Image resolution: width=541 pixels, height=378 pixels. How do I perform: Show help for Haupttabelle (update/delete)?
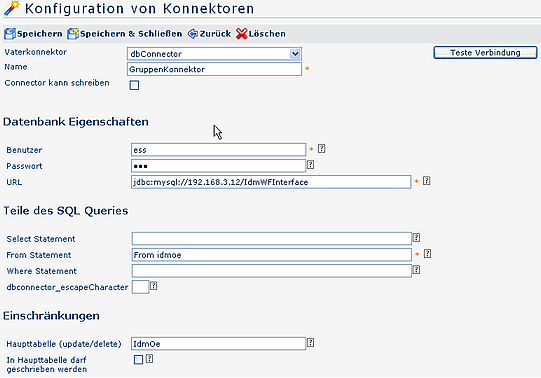click(311, 342)
